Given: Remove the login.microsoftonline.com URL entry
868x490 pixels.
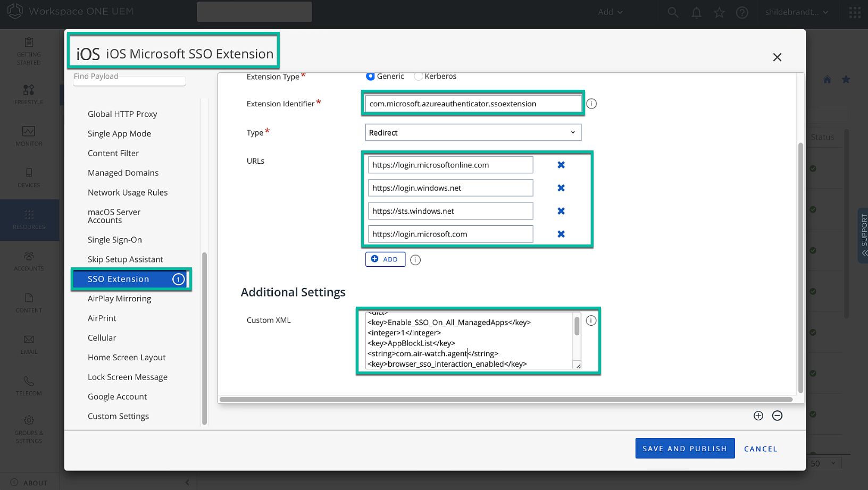Looking at the screenshot, I should click(561, 165).
